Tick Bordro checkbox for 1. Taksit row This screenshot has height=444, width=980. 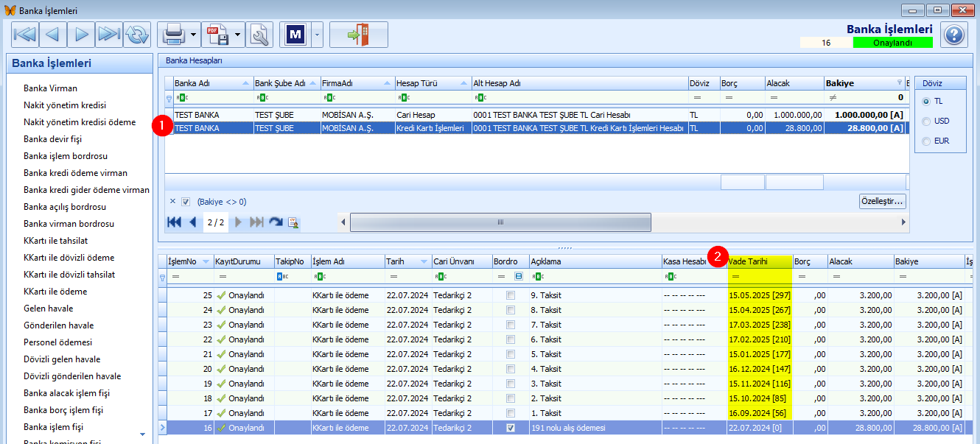point(511,413)
